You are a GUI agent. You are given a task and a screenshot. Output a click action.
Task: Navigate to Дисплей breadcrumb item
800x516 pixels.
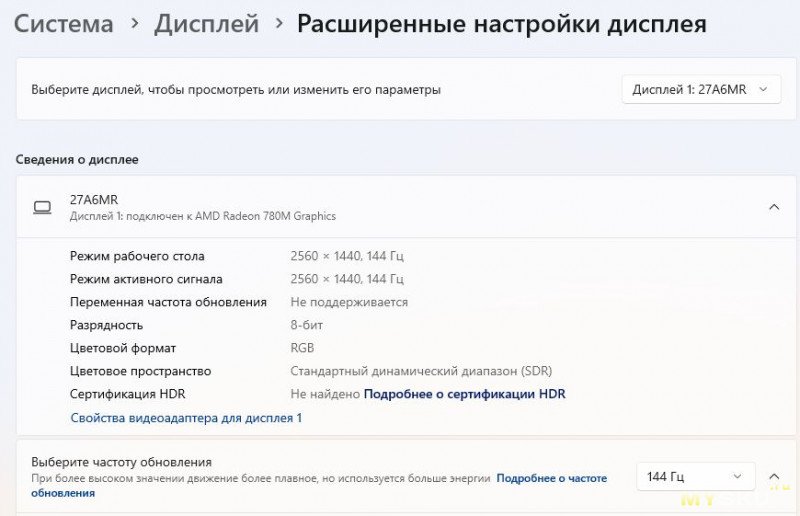pyautogui.click(x=207, y=23)
